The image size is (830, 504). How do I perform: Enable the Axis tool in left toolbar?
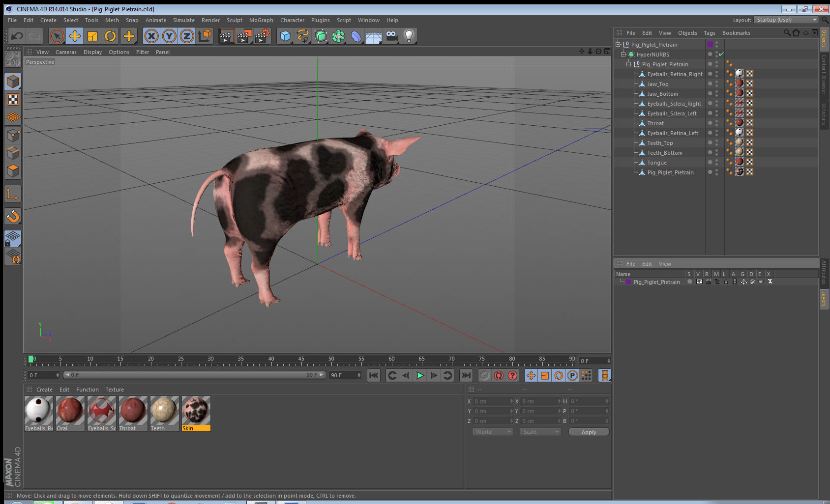(x=13, y=194)
